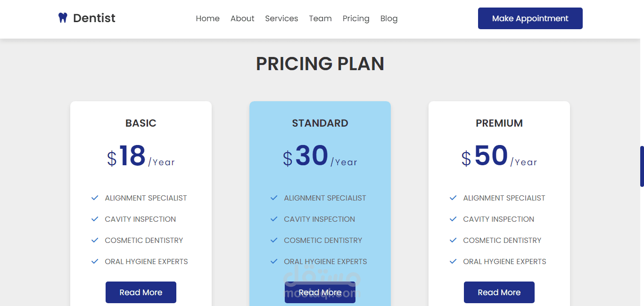The height and width of the screenshot is (306, 644).
Task: Navigate to the Team section
Action: [x=321, y=18]
